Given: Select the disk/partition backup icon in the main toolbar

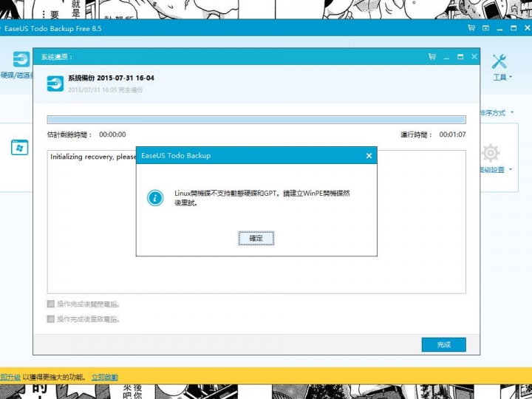Looking at the screenshot, I should pyautogui.click(x=21, y=59).
